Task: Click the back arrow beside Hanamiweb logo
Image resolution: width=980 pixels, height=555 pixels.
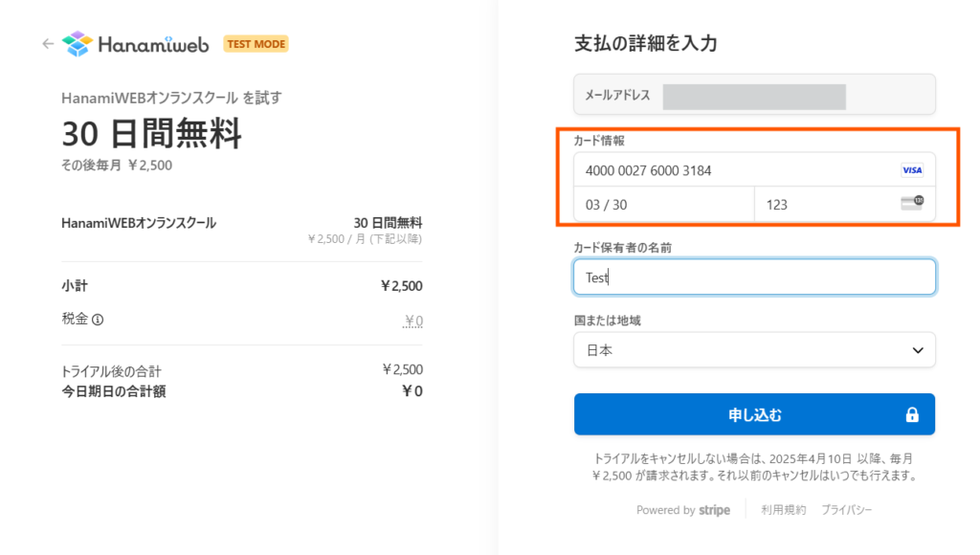Action: pyautogui.click(x=48, y=44)
